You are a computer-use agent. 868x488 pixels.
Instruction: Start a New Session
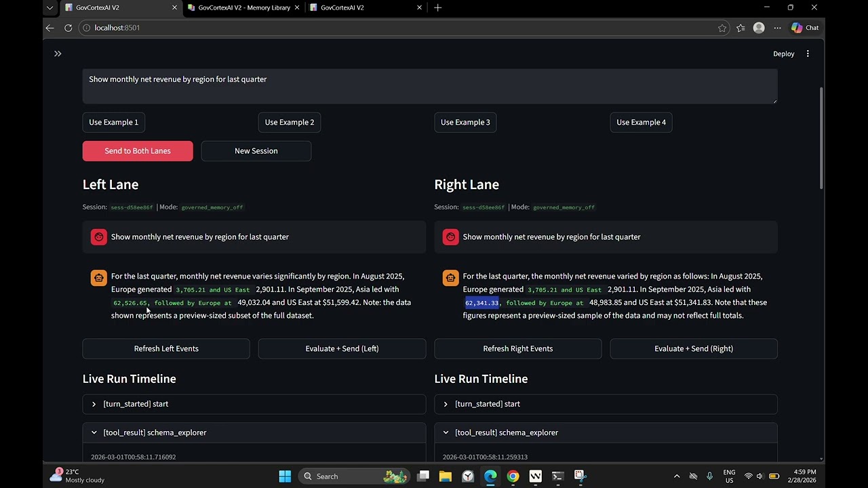[256, 150]
